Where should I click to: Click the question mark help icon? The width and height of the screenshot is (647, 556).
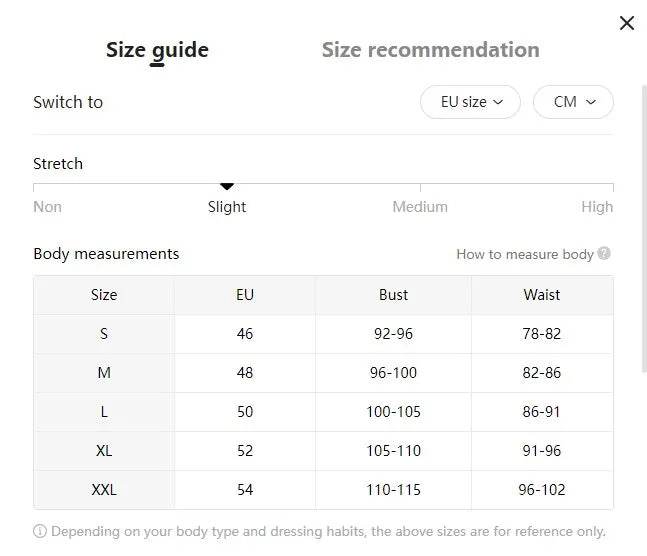tap(604, 254)
